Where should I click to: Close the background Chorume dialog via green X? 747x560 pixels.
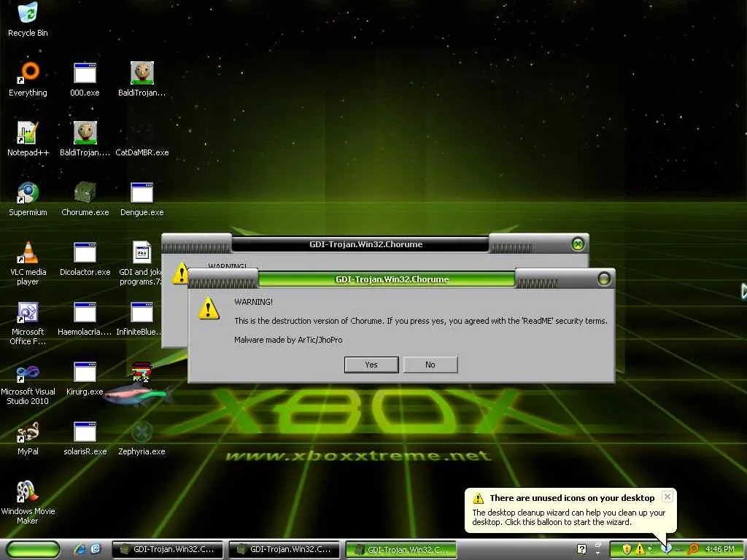578,244
